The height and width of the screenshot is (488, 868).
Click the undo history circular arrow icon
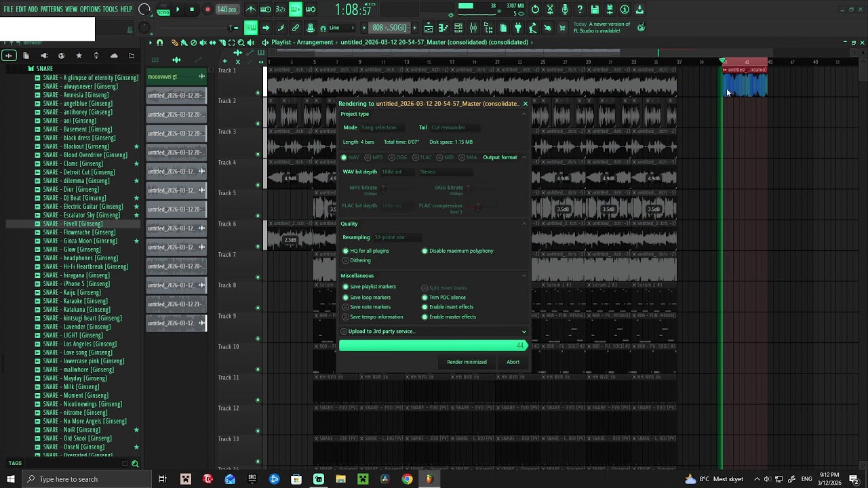[535, 9]
